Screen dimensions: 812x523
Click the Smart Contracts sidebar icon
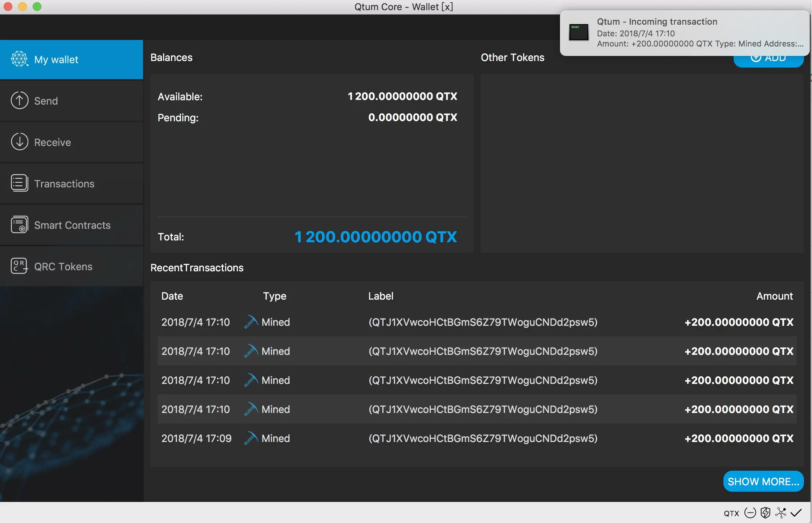tap(20, 225)
